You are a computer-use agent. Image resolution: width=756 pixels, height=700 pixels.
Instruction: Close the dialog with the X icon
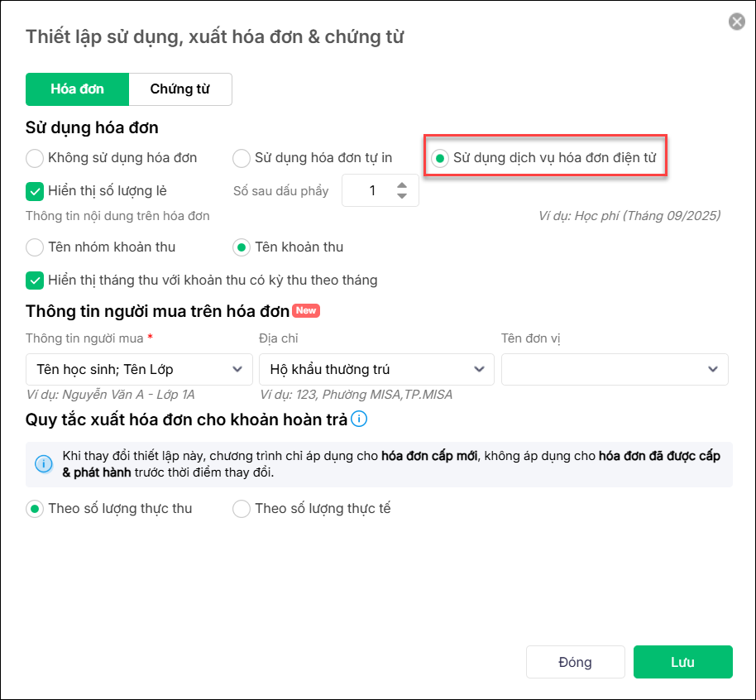(736, 22)
